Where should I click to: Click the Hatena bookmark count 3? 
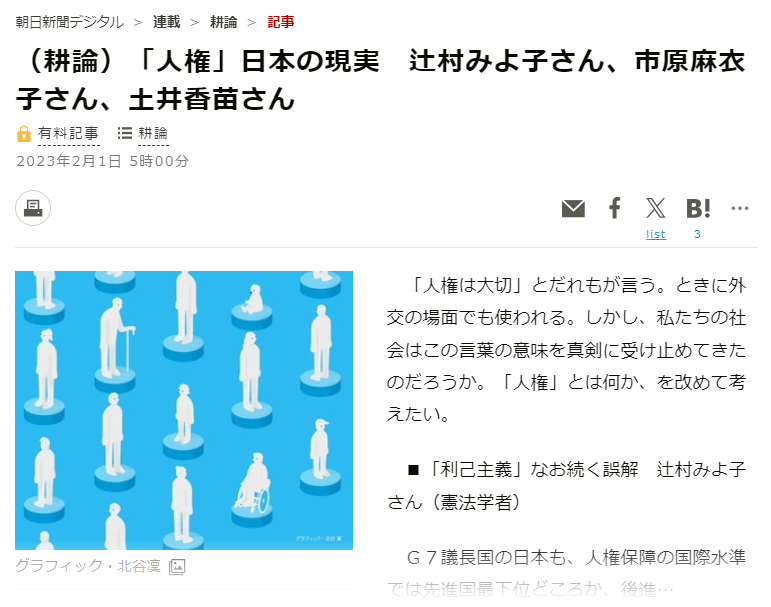click(x=697, y=234)
